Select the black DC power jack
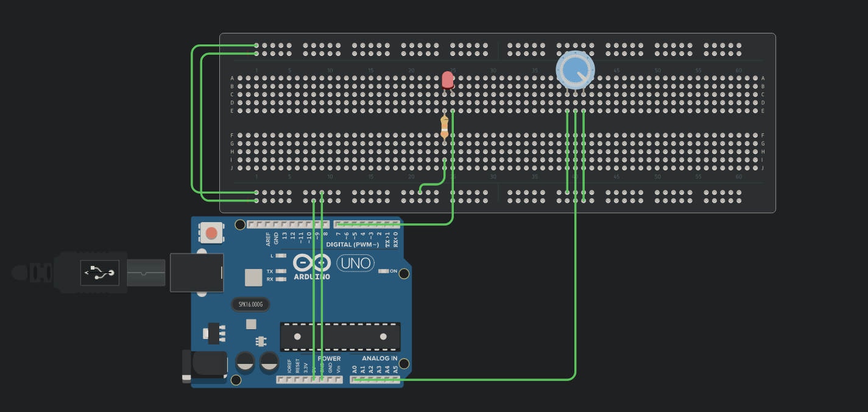This screenshot has height=412, width=868. click(203, 366)
